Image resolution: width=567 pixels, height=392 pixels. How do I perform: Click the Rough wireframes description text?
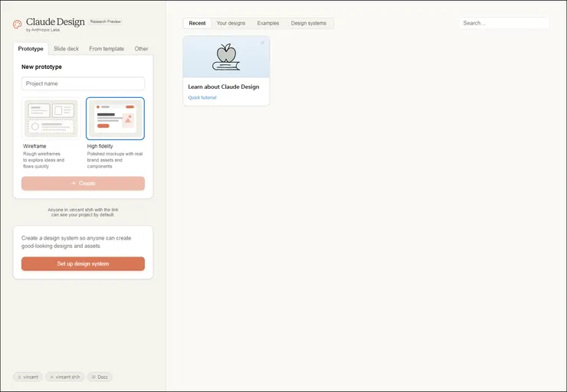pos(44,160)
